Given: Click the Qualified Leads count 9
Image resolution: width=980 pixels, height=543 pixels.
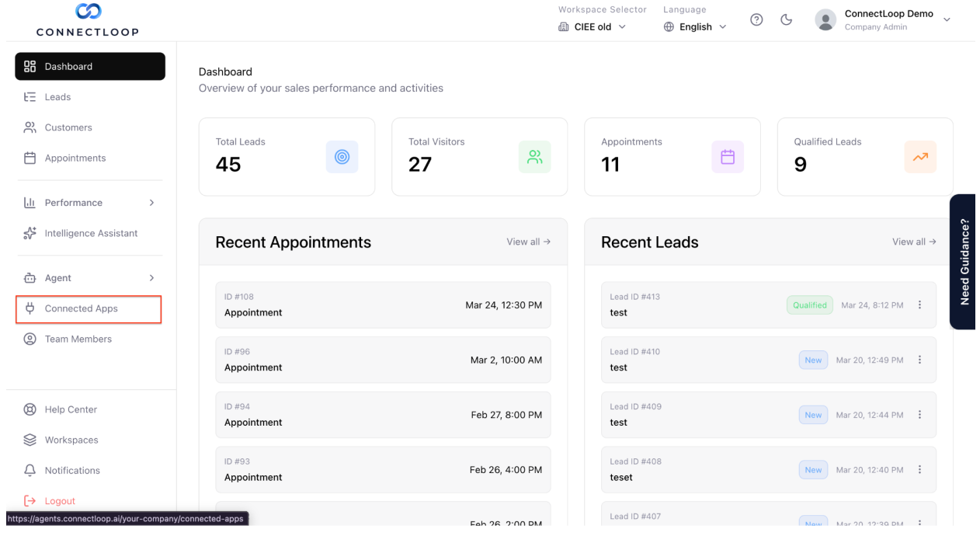Looking at the screenshot, I should pyautogui.click(x=801, y=165).
